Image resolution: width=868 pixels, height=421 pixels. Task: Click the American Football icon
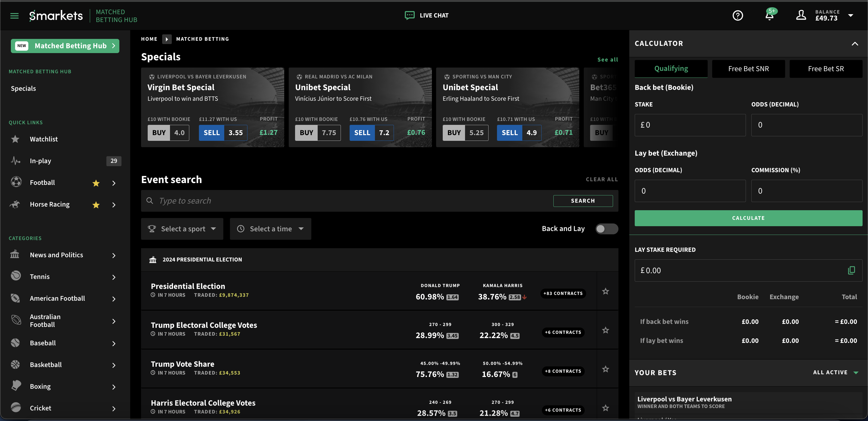(15, 298)
